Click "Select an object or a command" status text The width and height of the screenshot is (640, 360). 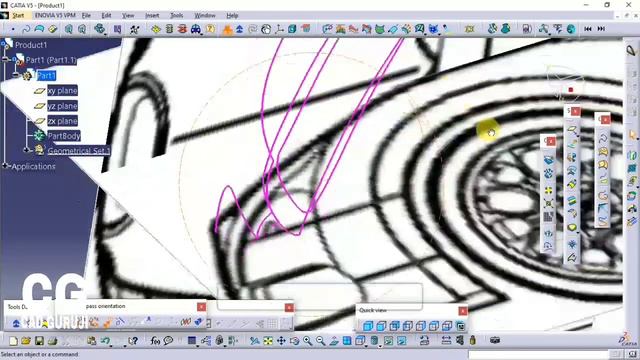pos(40,354)
